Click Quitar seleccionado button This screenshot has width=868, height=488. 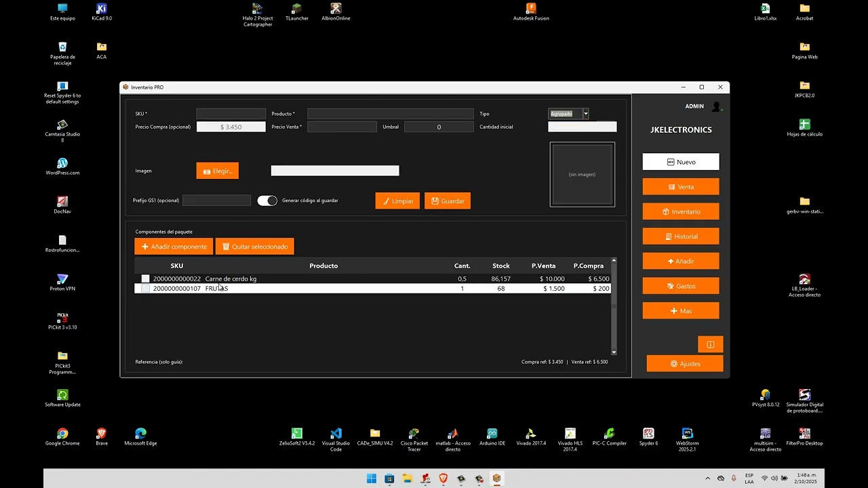click(x=255, y=247)
